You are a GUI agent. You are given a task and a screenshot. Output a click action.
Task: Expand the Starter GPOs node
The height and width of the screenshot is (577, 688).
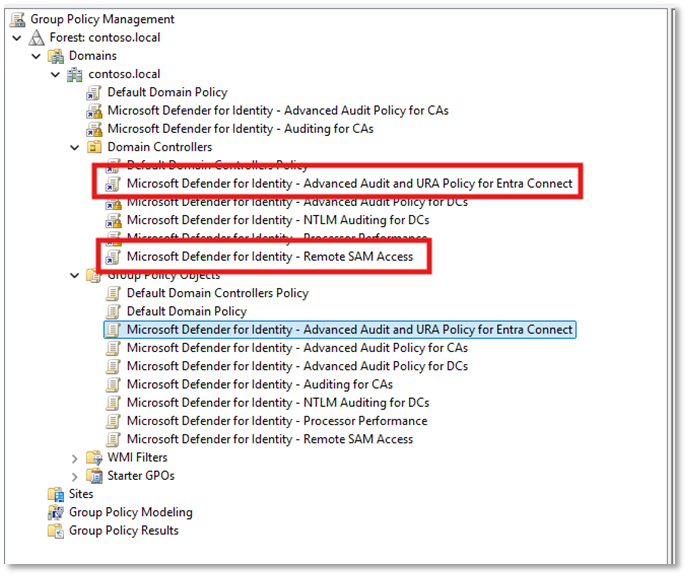tap(74, 476)
